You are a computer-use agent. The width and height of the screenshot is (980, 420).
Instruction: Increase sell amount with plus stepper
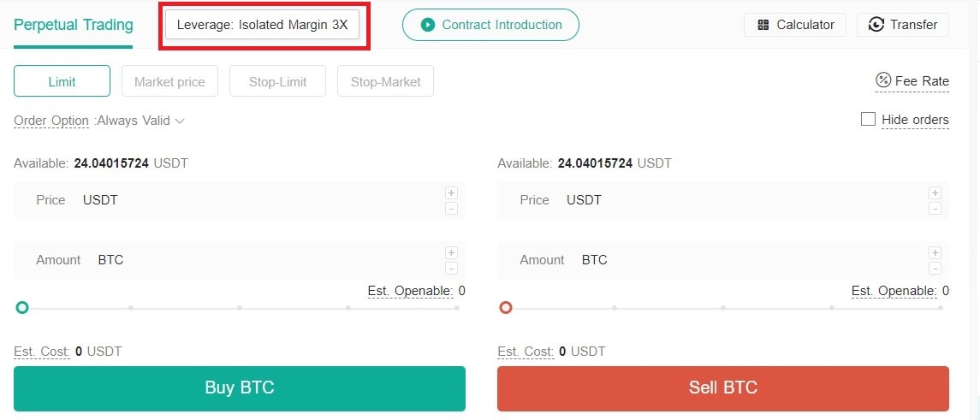935,252
